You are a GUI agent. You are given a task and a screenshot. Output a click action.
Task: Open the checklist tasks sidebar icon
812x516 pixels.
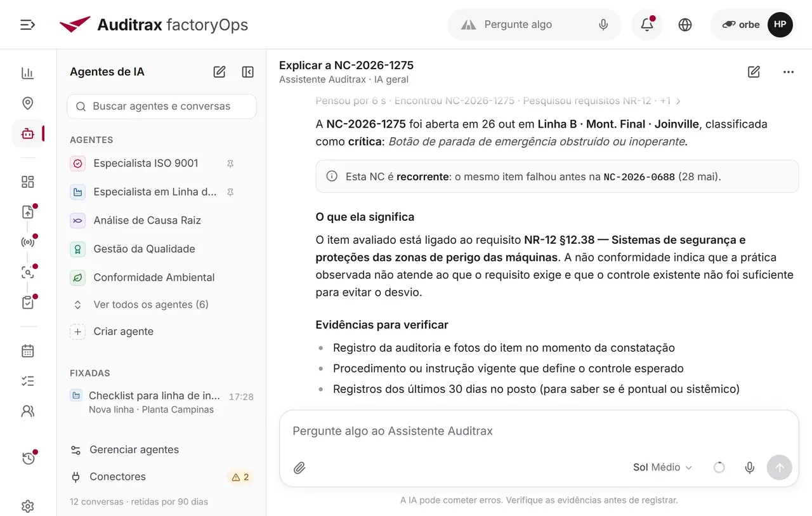pos(27,381)
